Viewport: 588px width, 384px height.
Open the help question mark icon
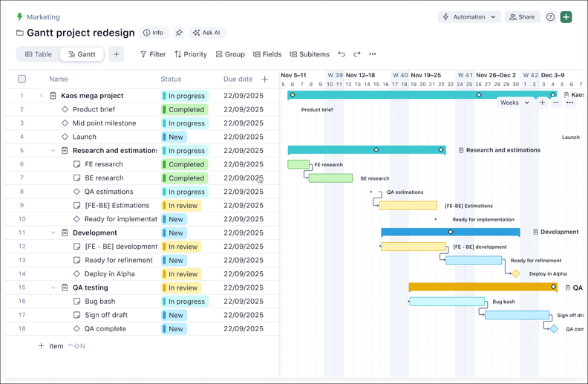[550, 17]
